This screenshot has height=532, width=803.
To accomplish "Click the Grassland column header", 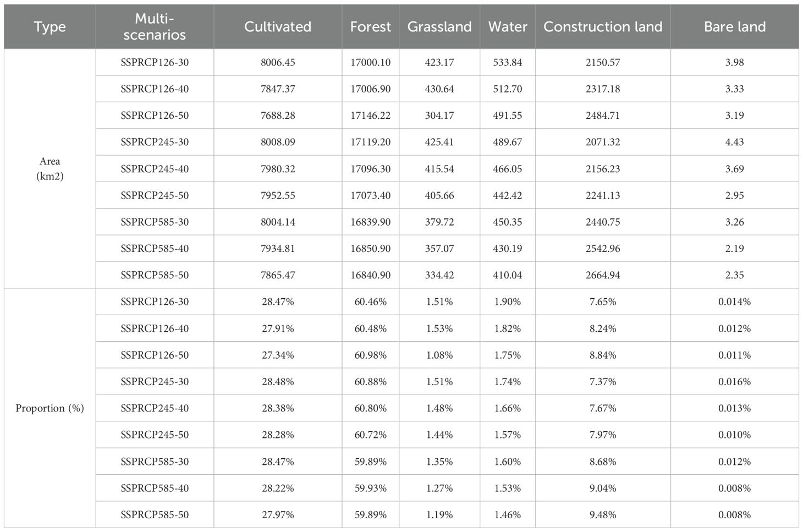I will [439, 27].
